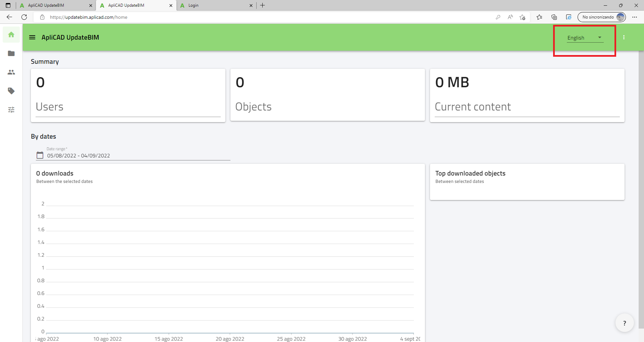Open the Folders section in sidebar
This screenshot has height=342, width=644.
click(x=11, y=53)
